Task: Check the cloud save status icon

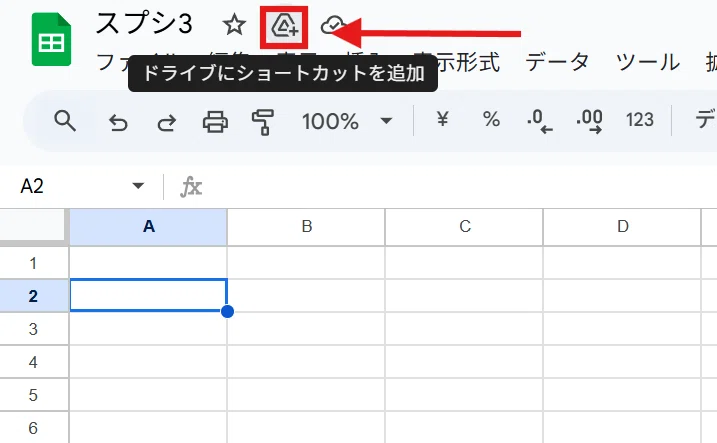Action: (x=332, y=25)
